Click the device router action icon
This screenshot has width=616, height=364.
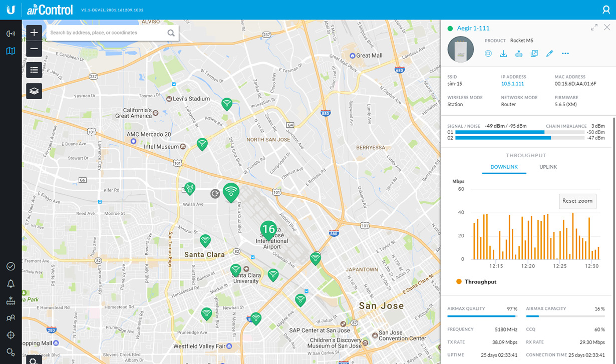519,54
